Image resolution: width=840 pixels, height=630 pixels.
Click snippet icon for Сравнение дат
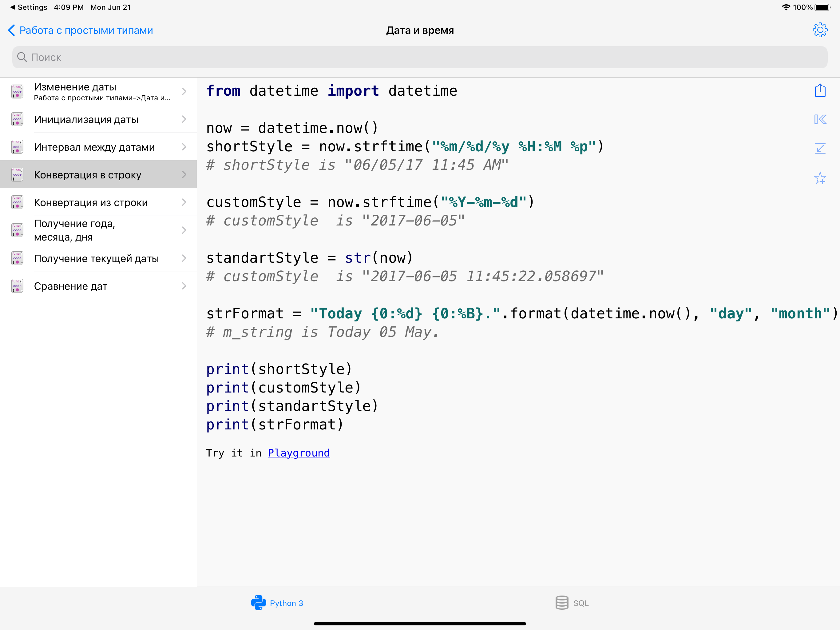[x=17, y=286]
